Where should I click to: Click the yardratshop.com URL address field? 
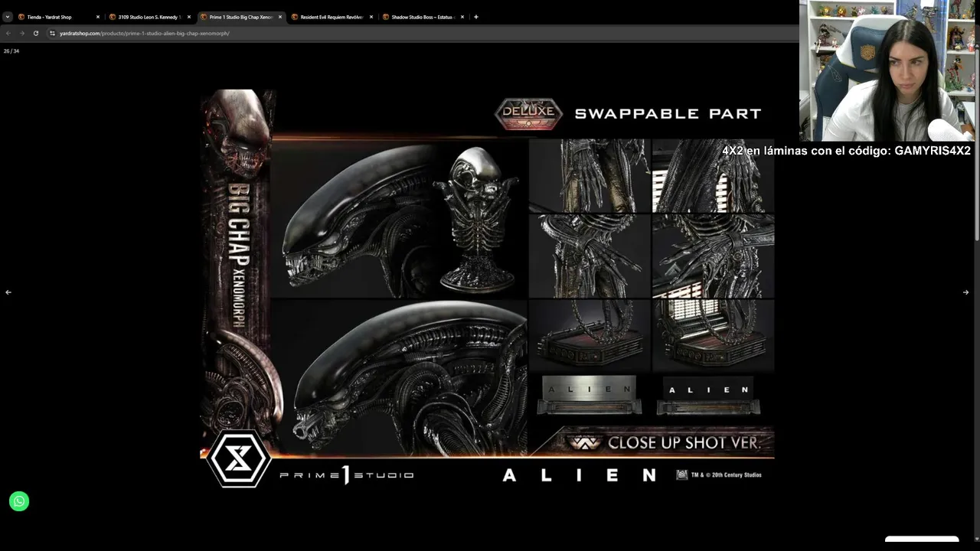(421, 33)
